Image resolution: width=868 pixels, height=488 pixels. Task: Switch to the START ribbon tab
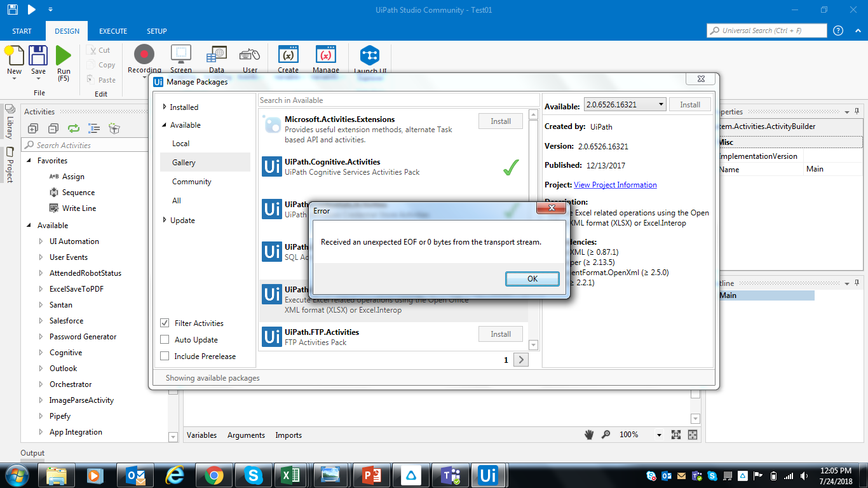22,31
